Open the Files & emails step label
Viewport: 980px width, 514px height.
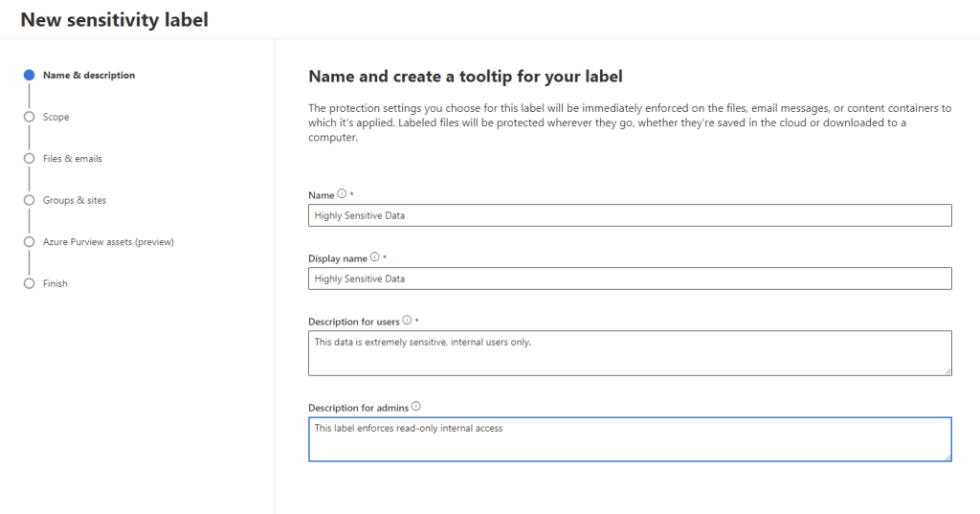pyautogui.click(x=73, y=158)
